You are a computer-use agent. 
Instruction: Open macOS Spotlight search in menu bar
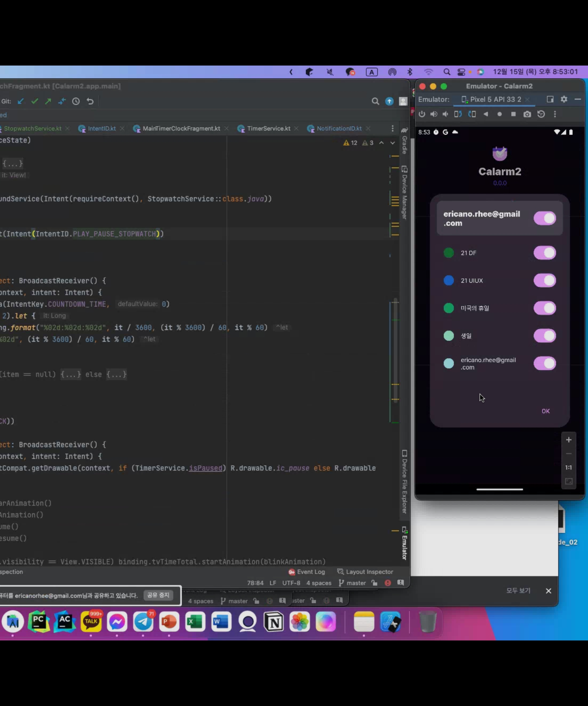(x=447, y=72)
